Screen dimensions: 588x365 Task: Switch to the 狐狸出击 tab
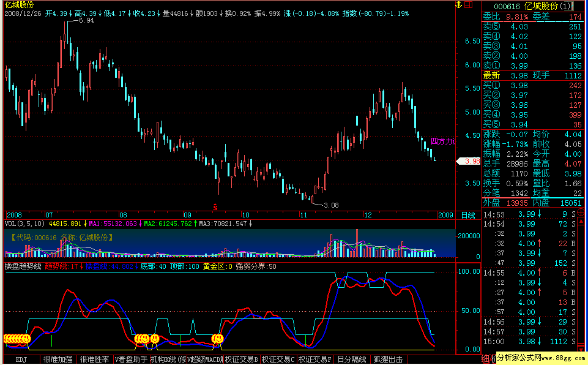pos(389,359)
